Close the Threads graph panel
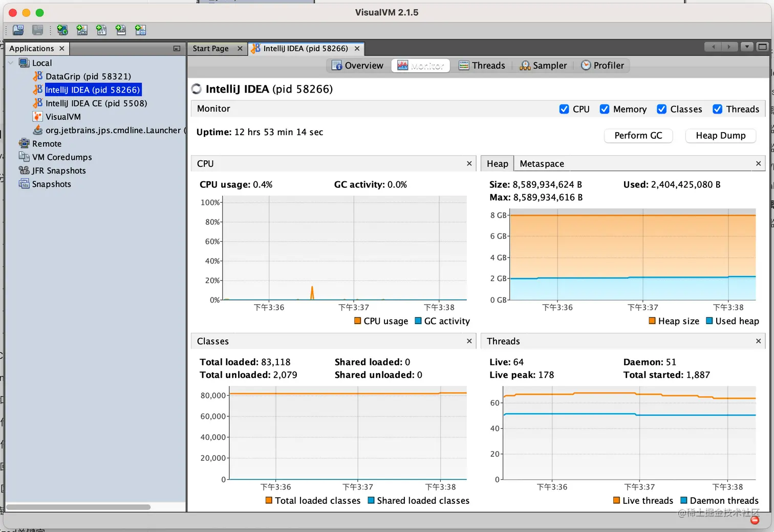The height and width of the screenshot is (532, 774). pos(758,341)
